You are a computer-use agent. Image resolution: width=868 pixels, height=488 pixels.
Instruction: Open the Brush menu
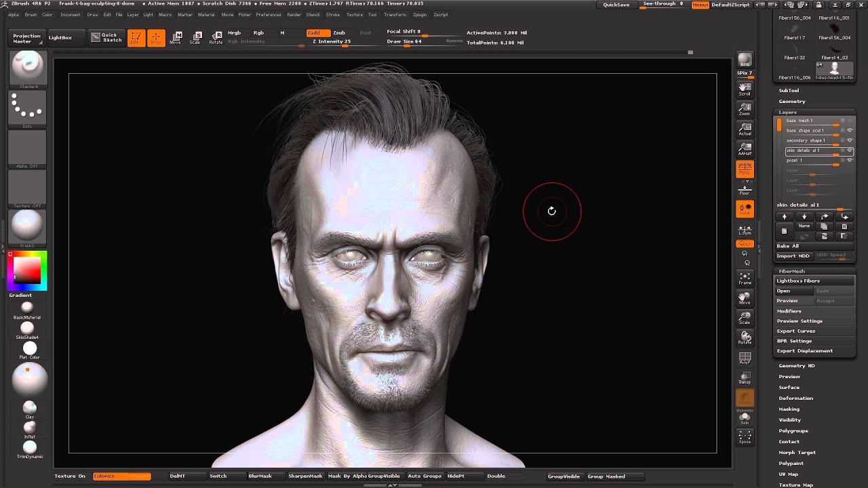(31, 14)
